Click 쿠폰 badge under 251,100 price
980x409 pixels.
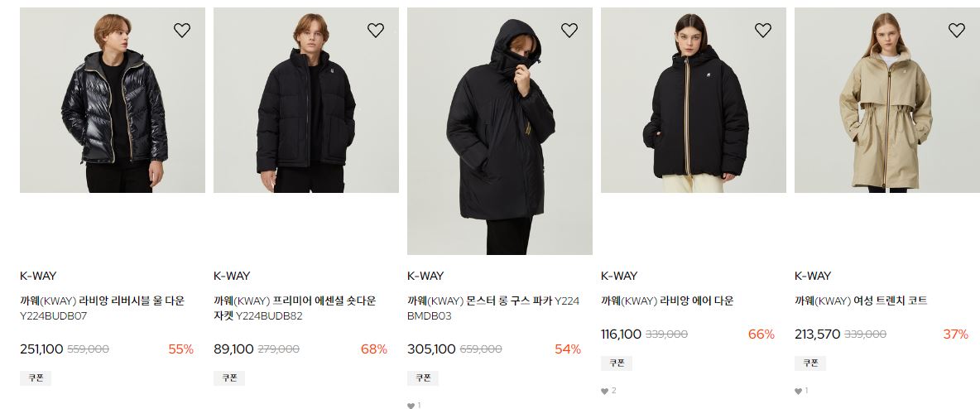36,378
